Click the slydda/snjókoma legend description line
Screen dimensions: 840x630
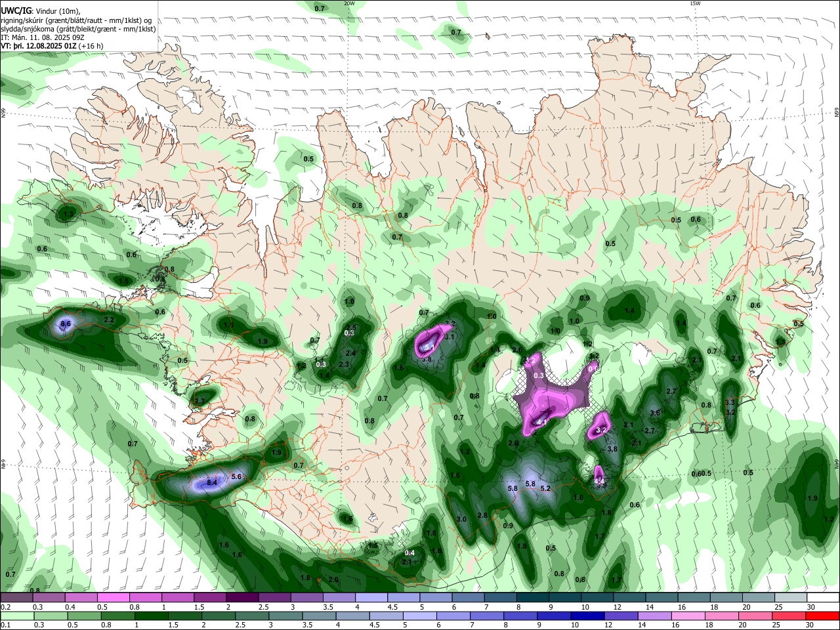pos(78,29)
